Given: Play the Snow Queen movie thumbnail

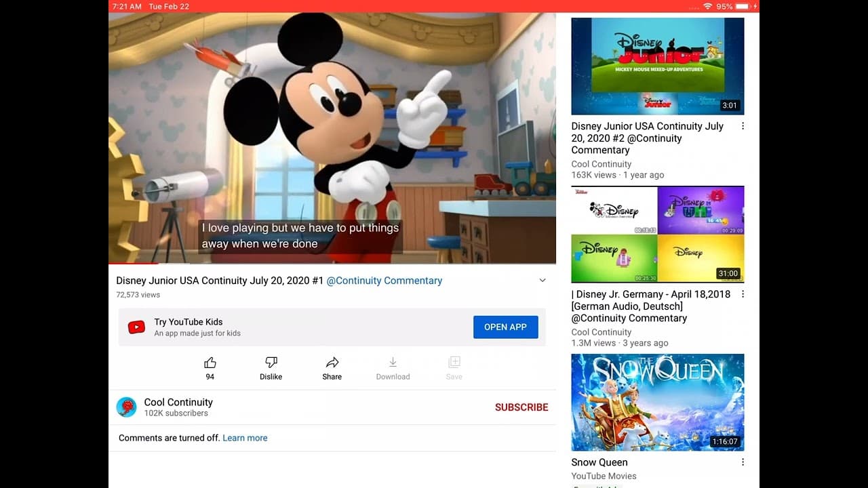Looking at the screenshot, I should [658, 402].
